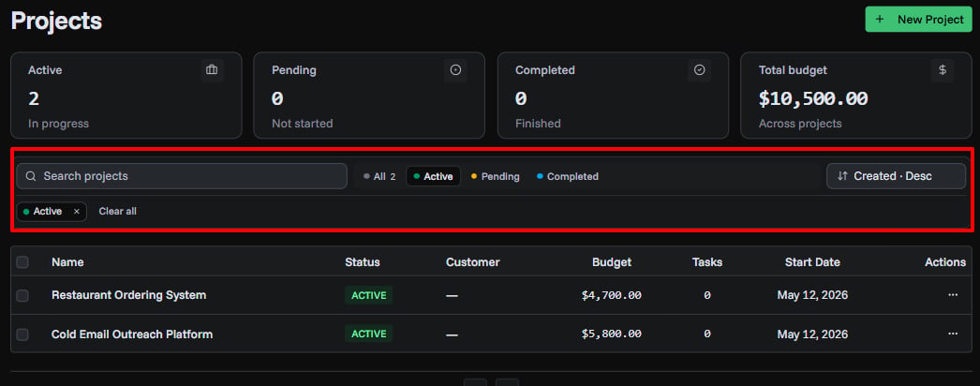This screenshot has height=386, width=980.
Task: Click the dollar icon on Total budget card
Action: pyautogui.click(x=943, y=70)
